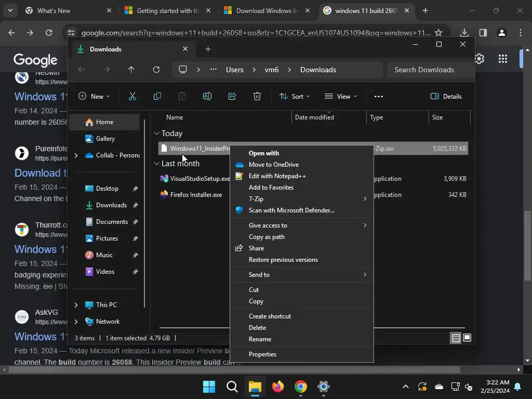Add a new File Explorer tab
Viewport: 532px width, 399px height.
[208, 49]
